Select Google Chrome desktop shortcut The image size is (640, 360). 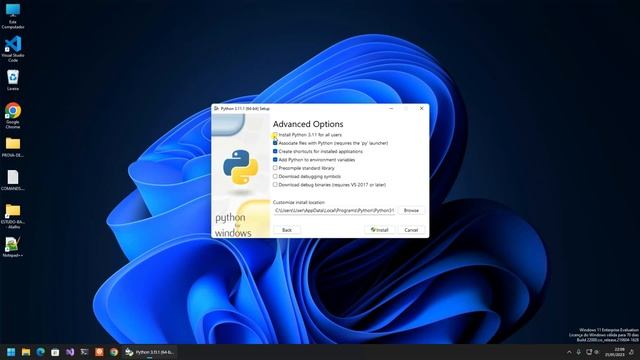pos(13,116)
